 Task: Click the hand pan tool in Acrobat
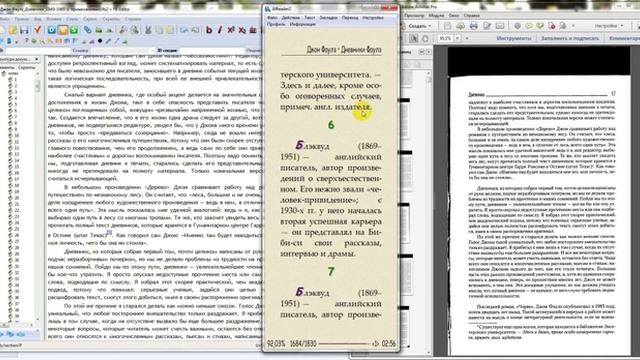coord(425,38)
